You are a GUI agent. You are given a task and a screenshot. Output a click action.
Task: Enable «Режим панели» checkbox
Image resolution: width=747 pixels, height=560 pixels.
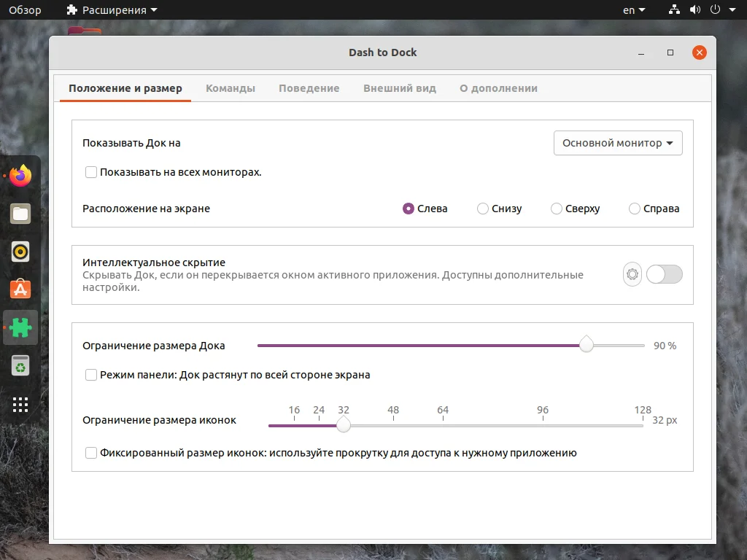(91, 374)
